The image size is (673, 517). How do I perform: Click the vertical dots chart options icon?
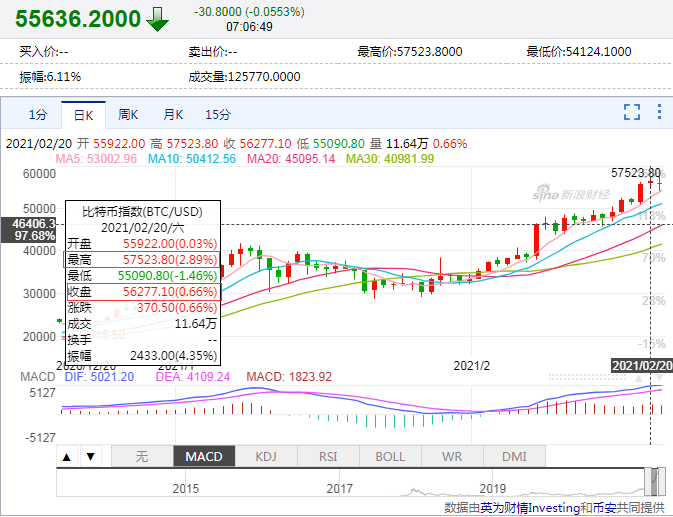[x=657, y=113]
